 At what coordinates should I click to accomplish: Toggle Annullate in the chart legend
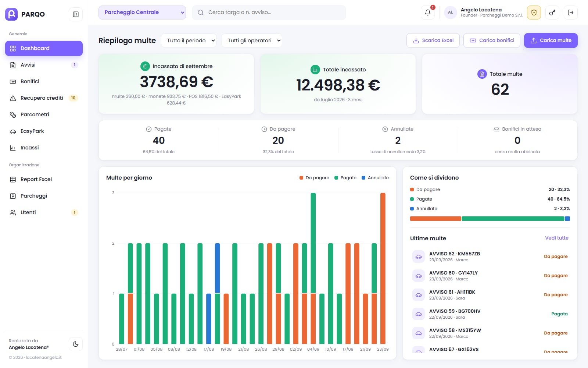pos(375,178)
